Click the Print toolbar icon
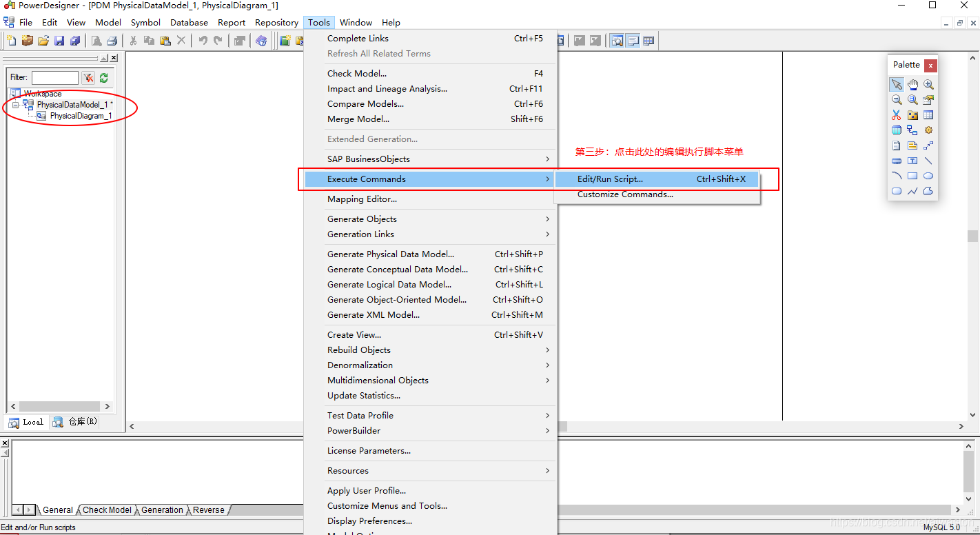The height and width of the screenshot is (535, 980). [x=112, y=41]
